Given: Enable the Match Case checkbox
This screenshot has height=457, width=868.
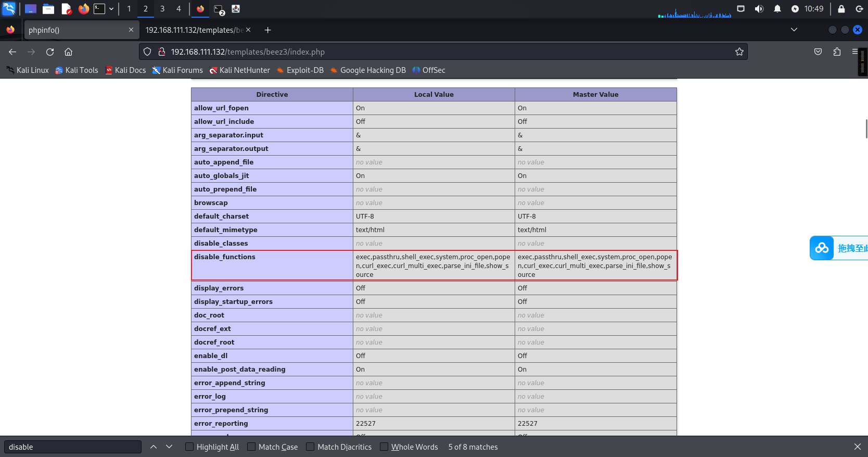Looking at the screenshot, I should click(x=251, y=447).
